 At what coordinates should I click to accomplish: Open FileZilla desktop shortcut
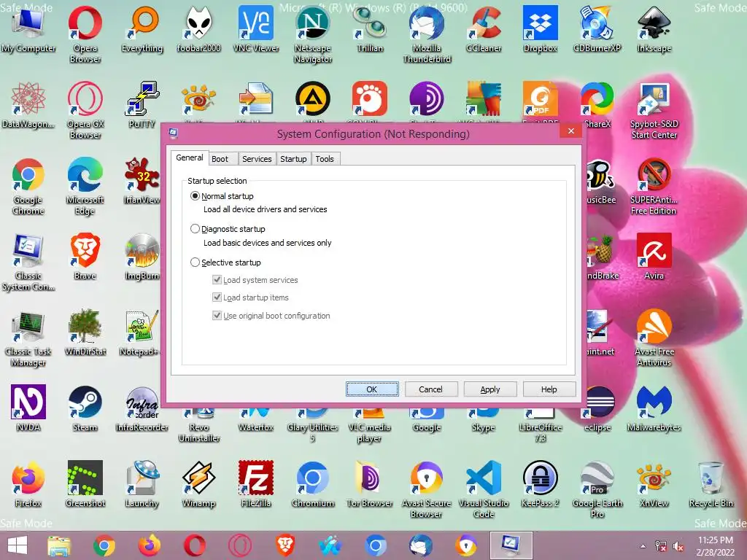(x=256, y=483)
